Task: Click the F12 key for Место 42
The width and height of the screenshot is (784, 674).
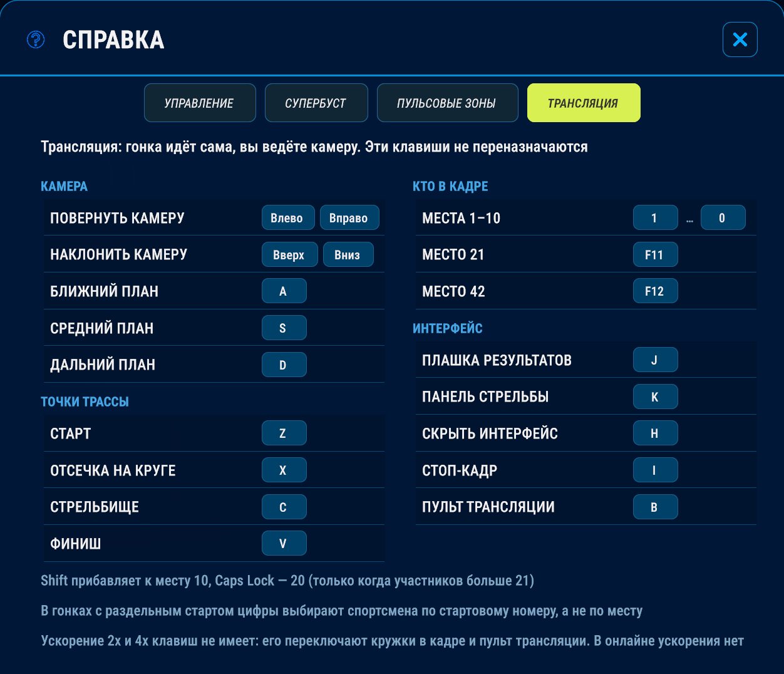Action: tap(655, 291)
